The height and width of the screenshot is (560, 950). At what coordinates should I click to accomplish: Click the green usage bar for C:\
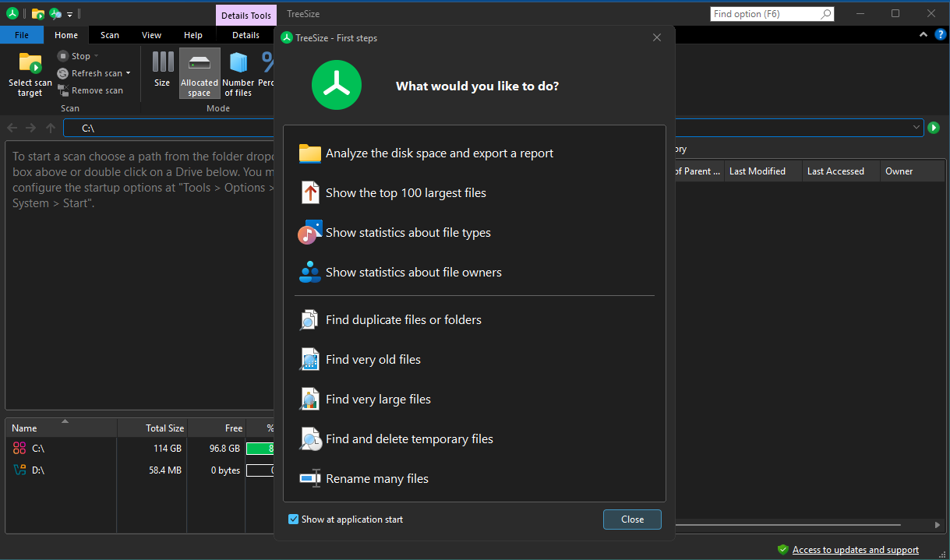[x=260, y=449]
